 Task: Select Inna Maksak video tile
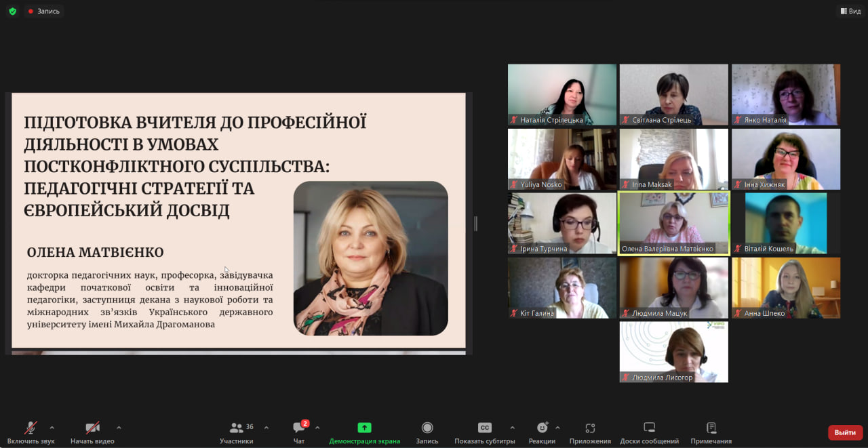[x=674, y=159]
